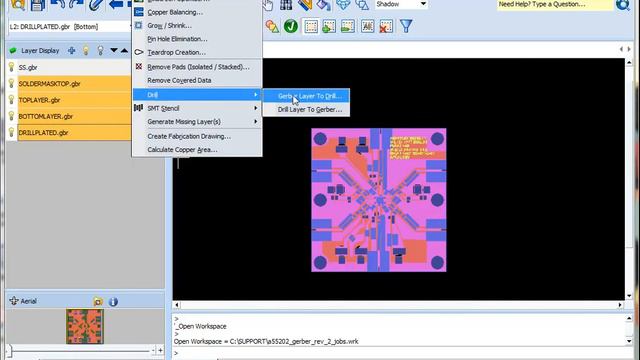Click the move layer up arrow

pyautogui.click(x=124, y=51)
